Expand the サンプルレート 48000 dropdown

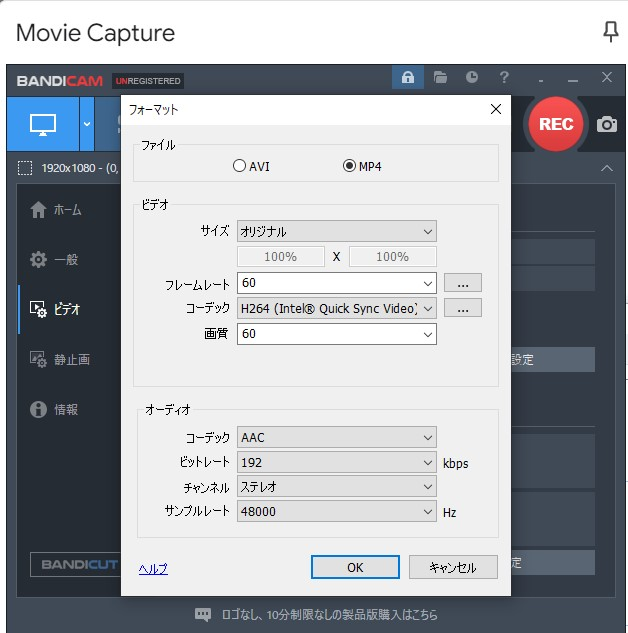pos(337,512)
